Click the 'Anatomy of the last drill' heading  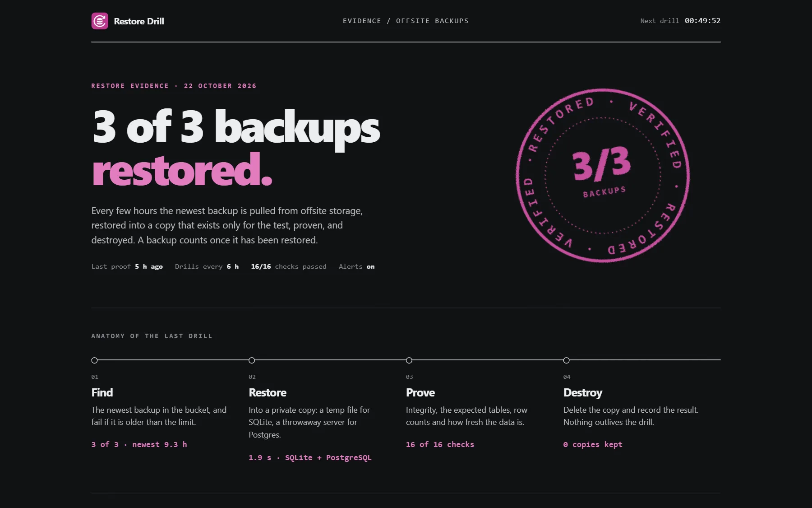click(152, 336)
